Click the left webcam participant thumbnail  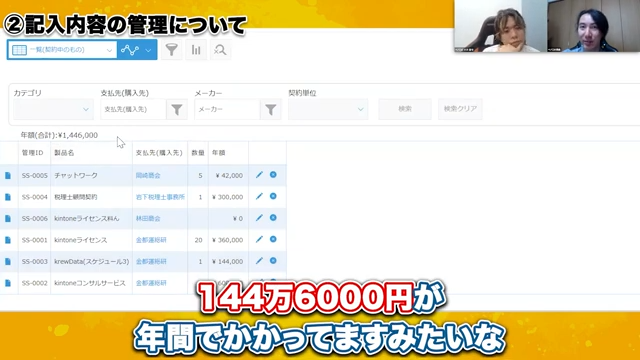[500, 26]
